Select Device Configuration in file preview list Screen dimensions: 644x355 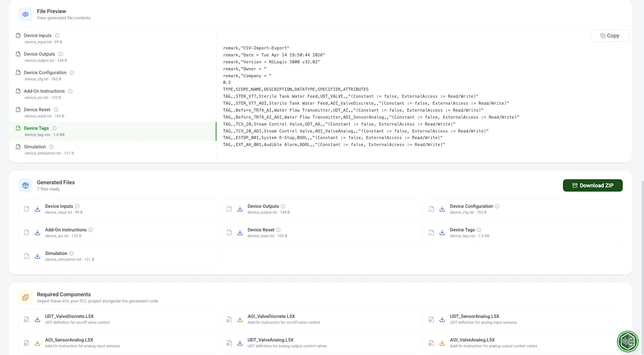(113, 76)
